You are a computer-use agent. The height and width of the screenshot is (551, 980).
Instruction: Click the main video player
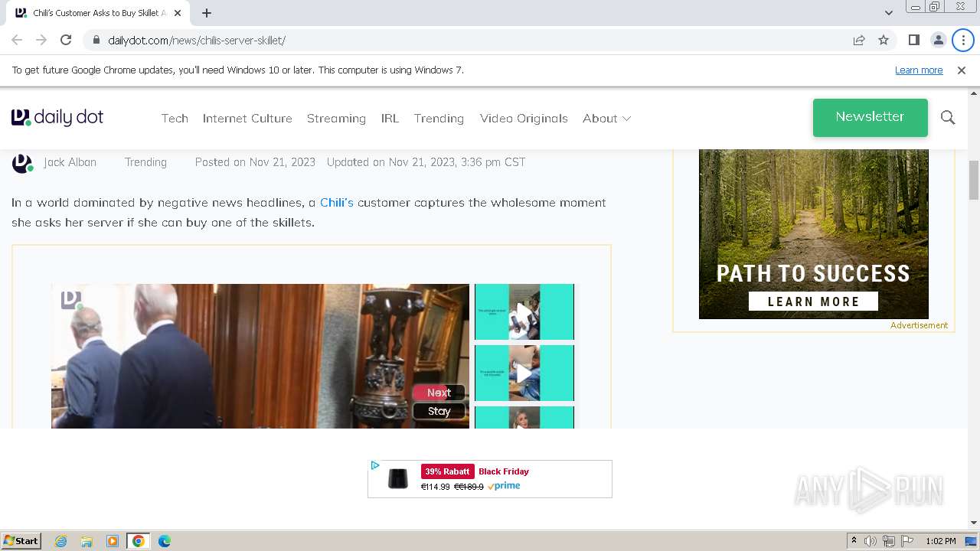(260, 356)
